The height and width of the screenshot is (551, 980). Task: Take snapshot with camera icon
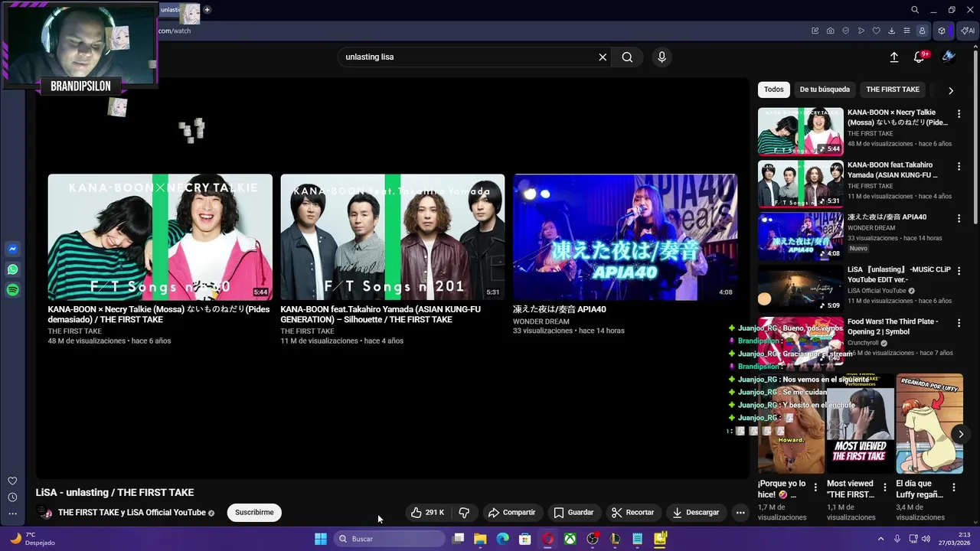830,31
